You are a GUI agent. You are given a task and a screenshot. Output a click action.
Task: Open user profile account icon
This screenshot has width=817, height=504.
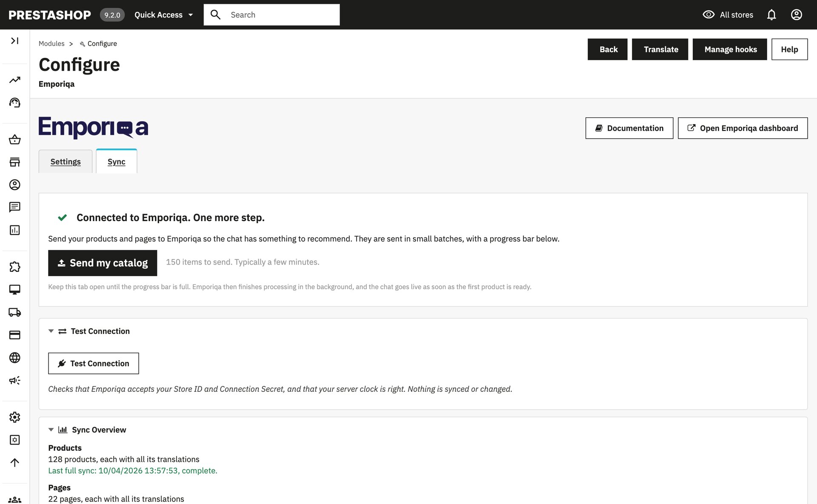coord(797,15)
